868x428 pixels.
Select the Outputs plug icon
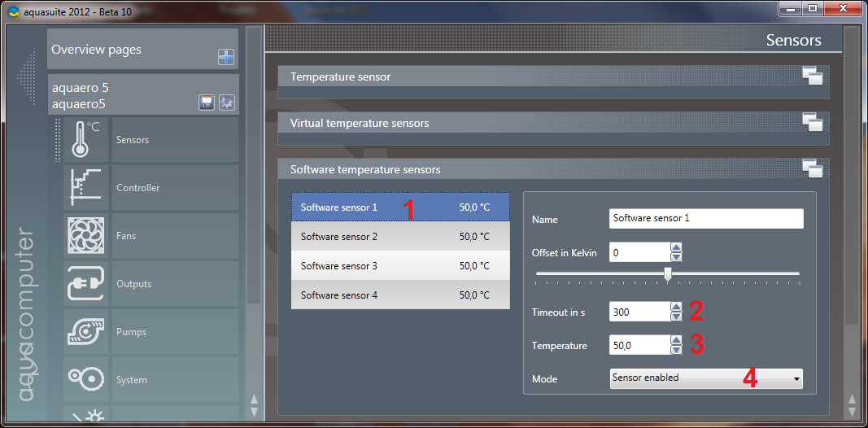(x=85, y=284)
